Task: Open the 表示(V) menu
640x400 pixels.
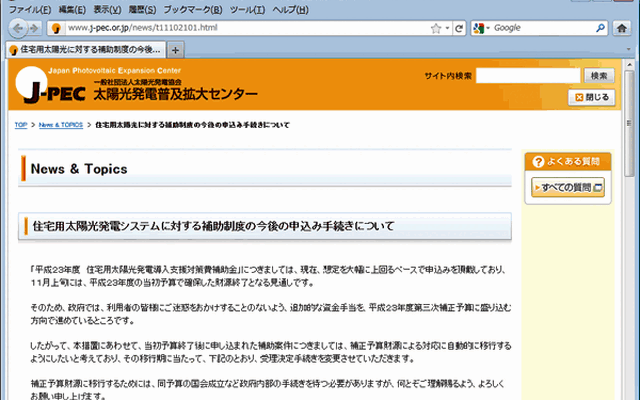Action: (107, 9)
